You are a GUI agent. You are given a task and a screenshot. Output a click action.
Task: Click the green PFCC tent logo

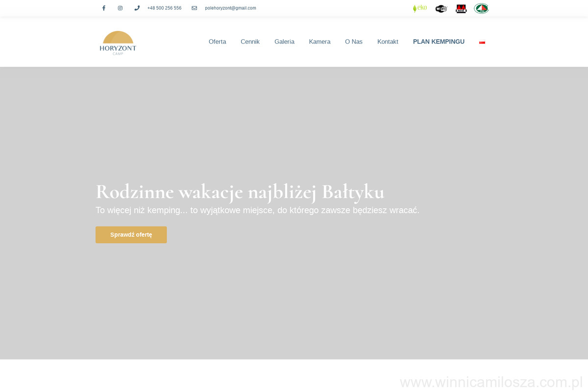481,8
